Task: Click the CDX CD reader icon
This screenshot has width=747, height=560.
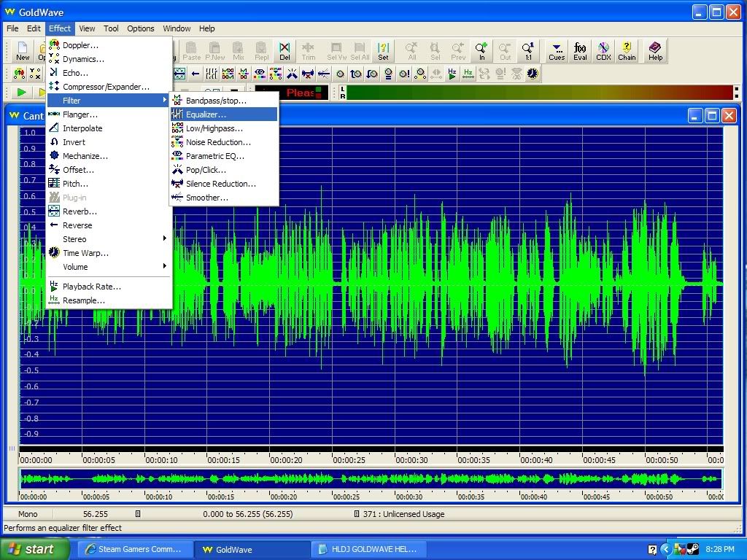Action: click(x=603, y=51)
